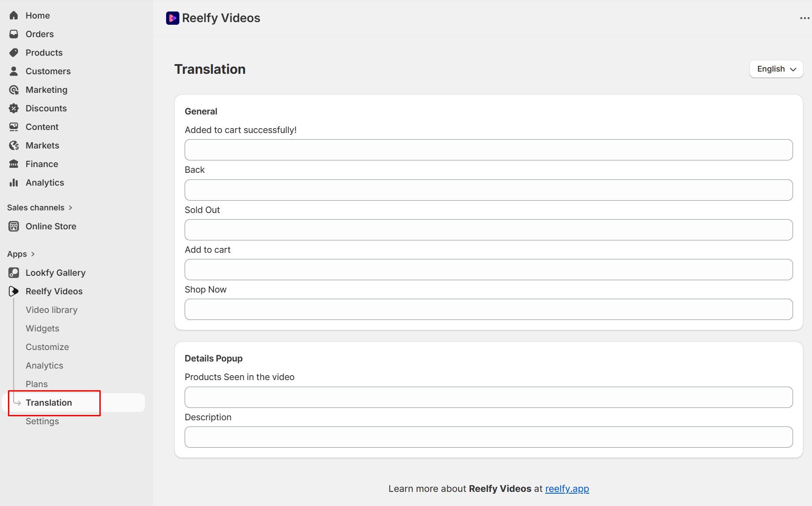
Task: Expand the Sales channels section
Action: pos(70,208)
